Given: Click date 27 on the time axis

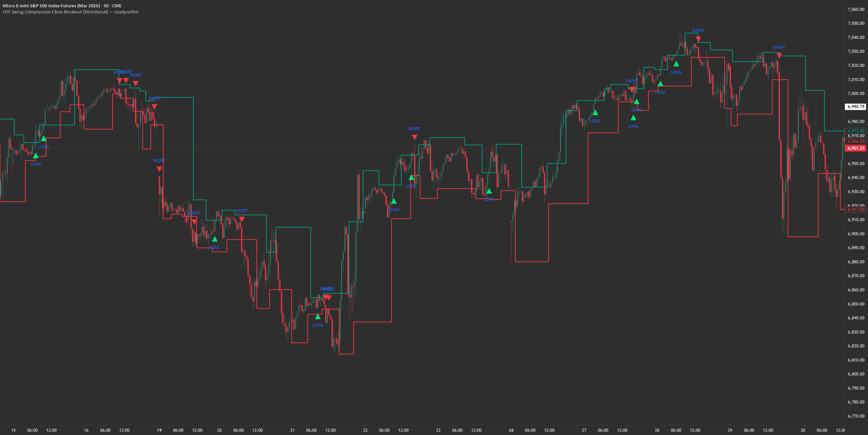Looking at the screenshot, I should (584, 430).
